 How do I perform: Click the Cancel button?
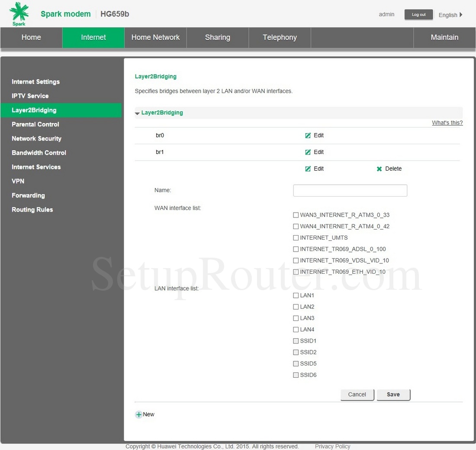357,395
